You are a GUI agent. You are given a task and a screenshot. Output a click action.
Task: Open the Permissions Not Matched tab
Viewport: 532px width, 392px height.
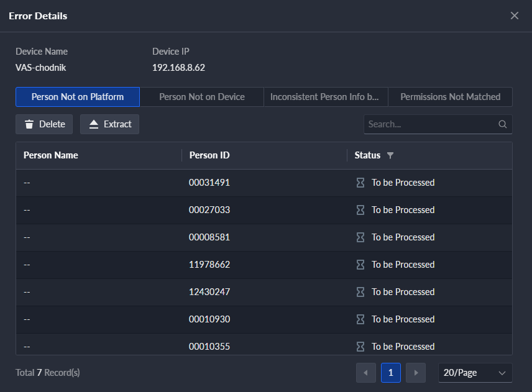[x=450, y=97]
